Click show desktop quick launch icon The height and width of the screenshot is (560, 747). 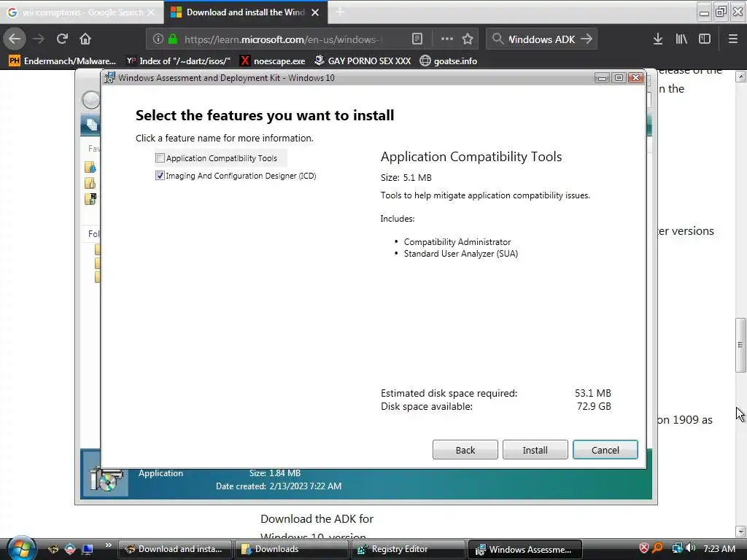point(88,549)
